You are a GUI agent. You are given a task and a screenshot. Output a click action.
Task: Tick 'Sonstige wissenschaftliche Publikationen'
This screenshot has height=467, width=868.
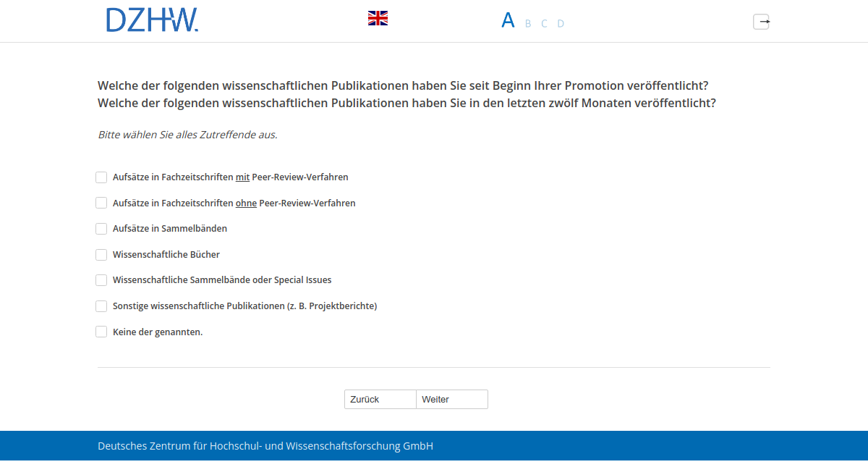pos(101,306)
